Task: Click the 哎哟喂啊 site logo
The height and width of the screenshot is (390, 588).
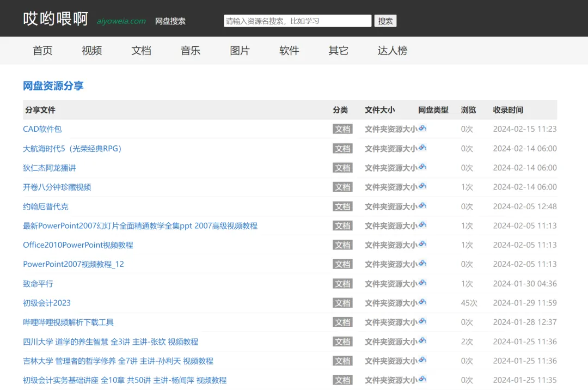Action: point(56,19)
